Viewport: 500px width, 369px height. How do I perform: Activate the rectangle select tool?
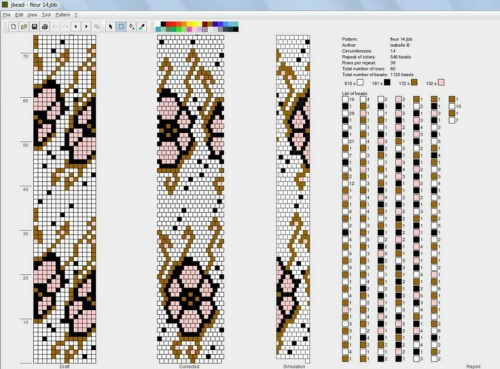point(121,26)
